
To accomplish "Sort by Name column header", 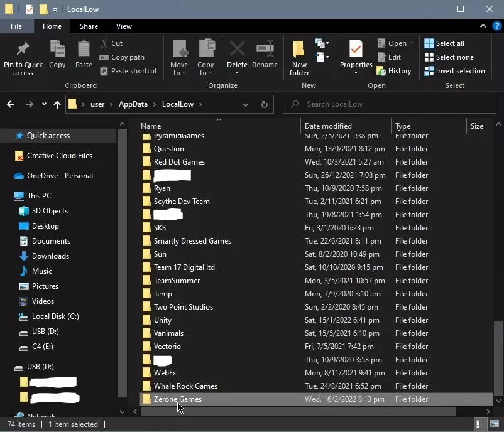I will coord(219,126).
